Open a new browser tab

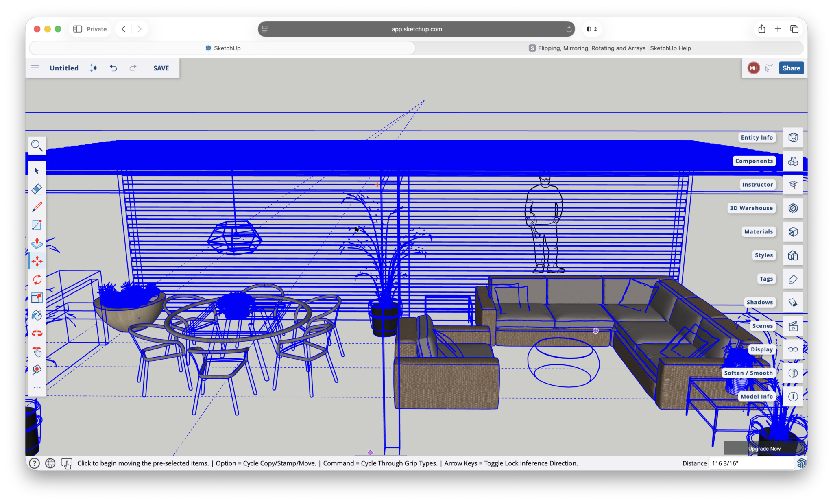coord(778,29)
